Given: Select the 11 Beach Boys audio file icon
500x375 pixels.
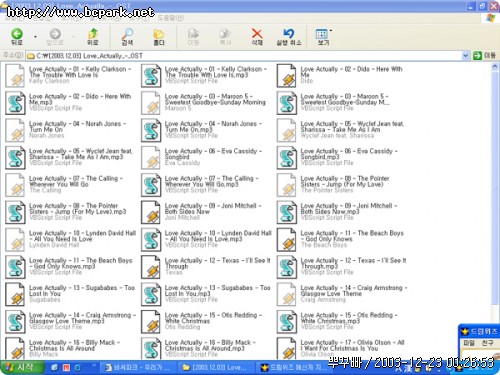Looking at the screenshot, I should click(287, 240).
